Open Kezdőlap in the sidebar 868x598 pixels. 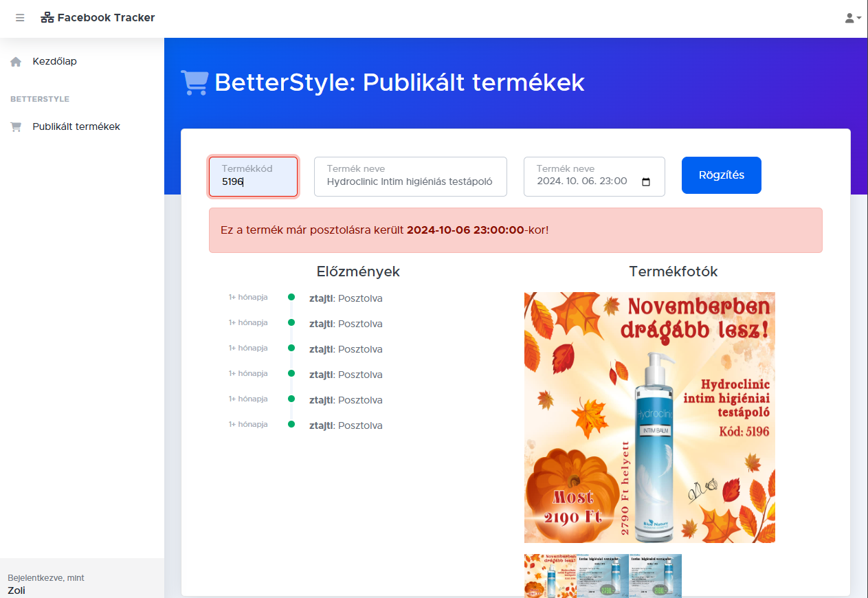tap(55, 61)
